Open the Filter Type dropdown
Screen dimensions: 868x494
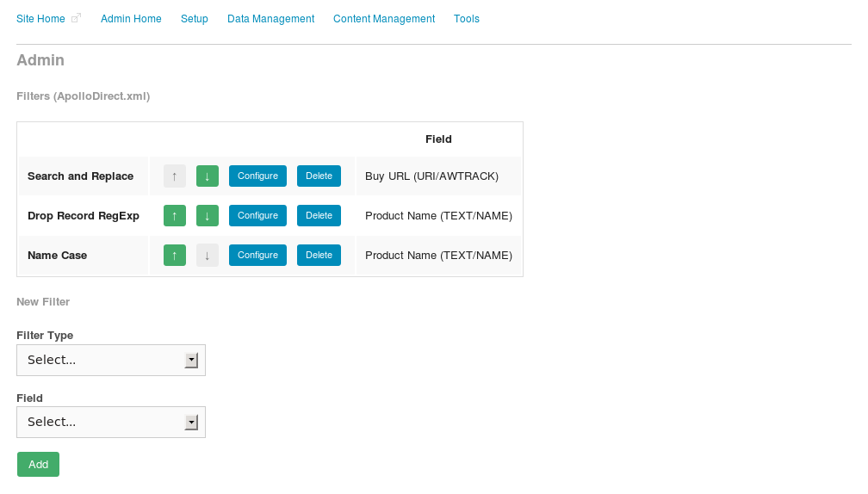point(111,360)
